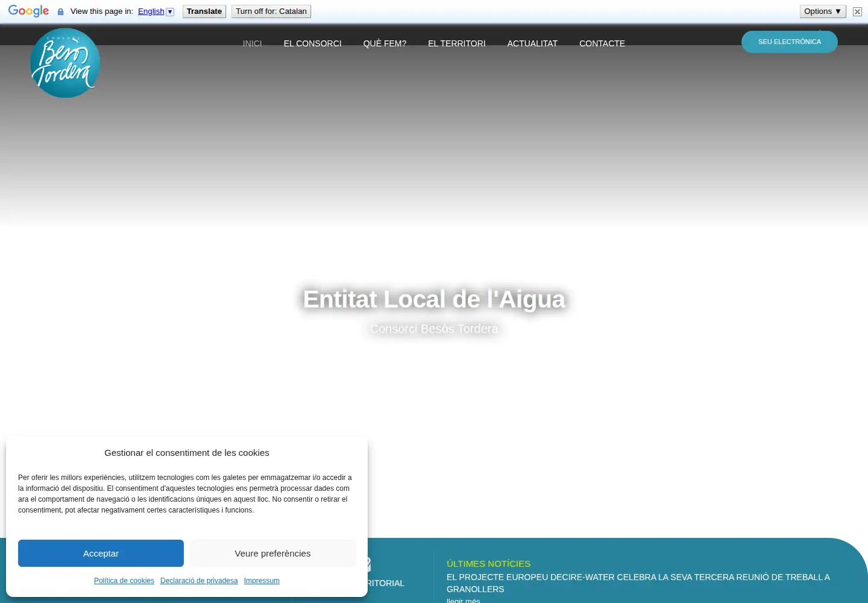Open the EL TERRITORI menu
The width and height of the screenshot is (868, 603).
pos(456,43)
